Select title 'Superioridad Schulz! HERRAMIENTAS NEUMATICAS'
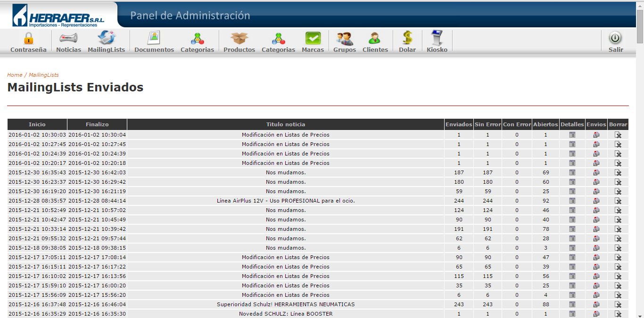The image size is (644, 318). [x=286, y=304]
